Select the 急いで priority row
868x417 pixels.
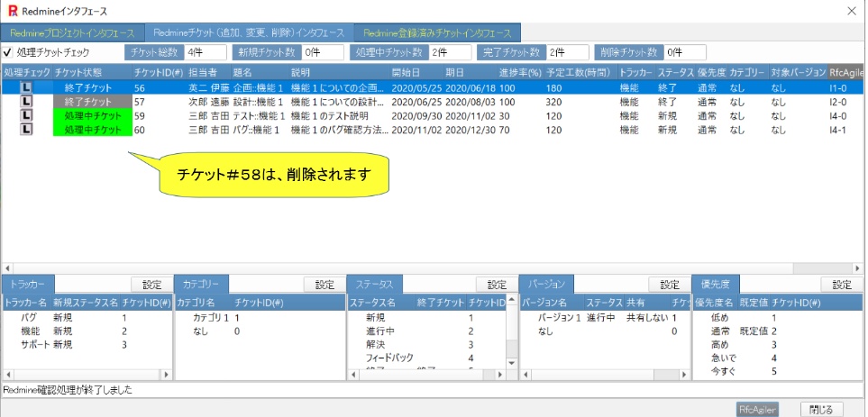tap(778, 358)
